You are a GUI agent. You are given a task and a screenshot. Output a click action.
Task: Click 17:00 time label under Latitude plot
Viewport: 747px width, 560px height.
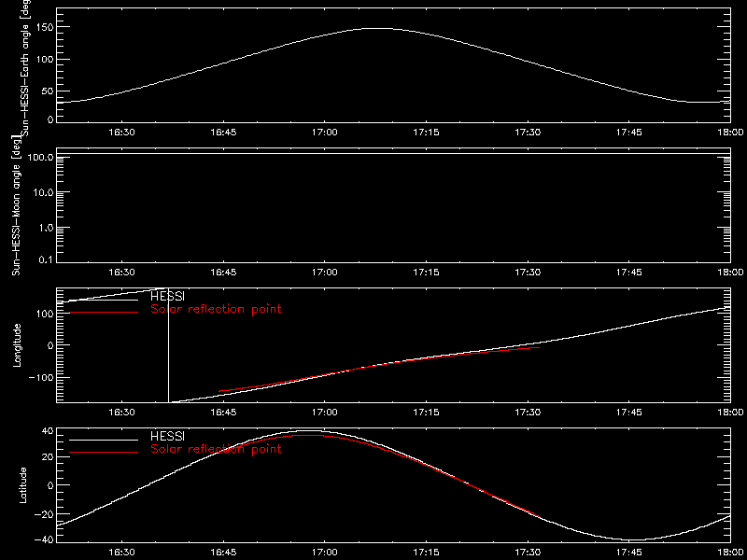pos(325,553)
